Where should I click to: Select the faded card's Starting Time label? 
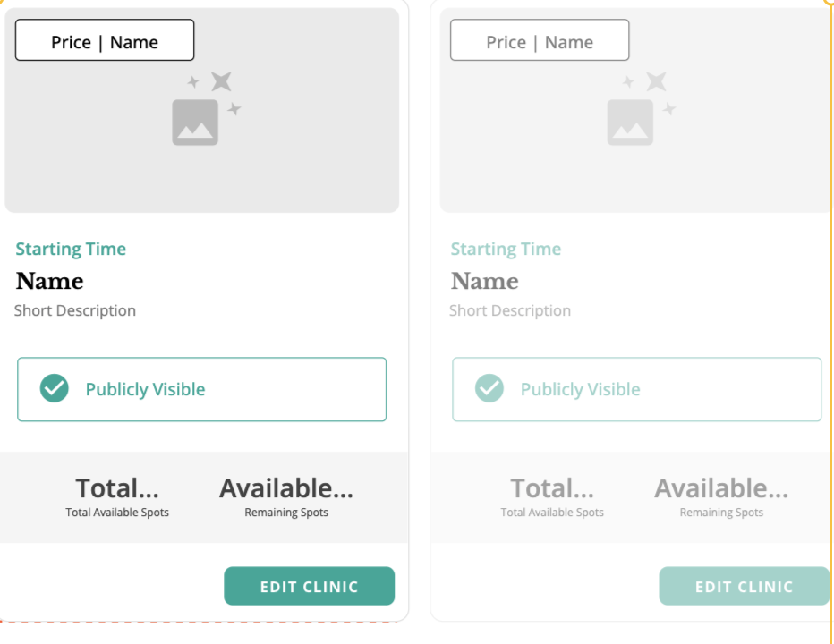506,250
